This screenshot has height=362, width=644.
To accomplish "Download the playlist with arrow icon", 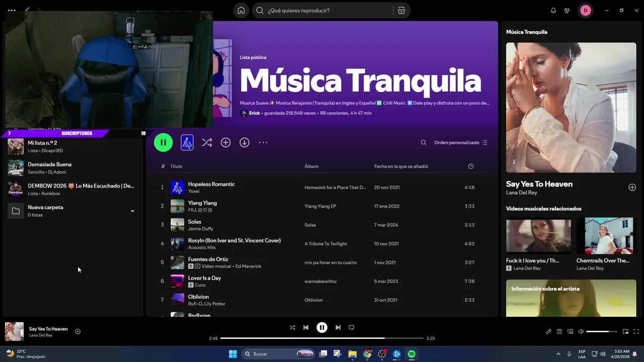I will 245,143.
